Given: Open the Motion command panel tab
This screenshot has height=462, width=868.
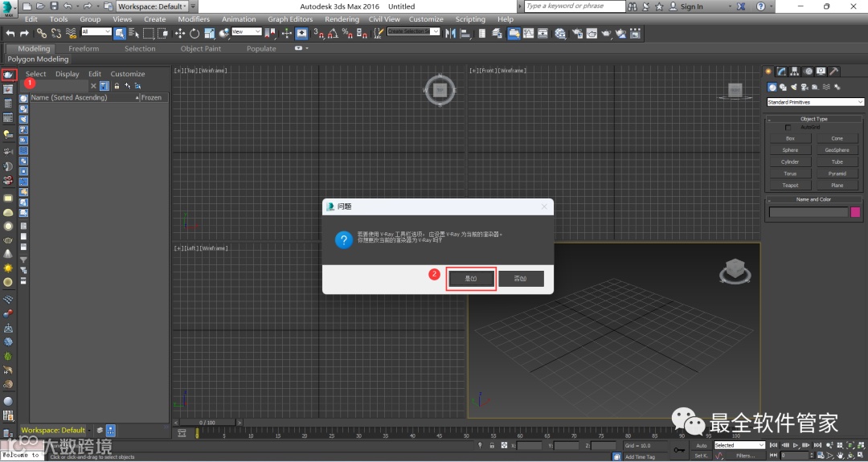Looking at the screenshot, I should coord(809,72).
